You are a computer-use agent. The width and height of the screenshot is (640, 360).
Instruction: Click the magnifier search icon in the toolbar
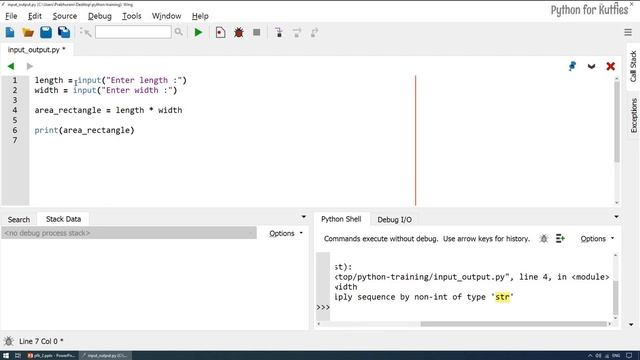click(178, 32)
